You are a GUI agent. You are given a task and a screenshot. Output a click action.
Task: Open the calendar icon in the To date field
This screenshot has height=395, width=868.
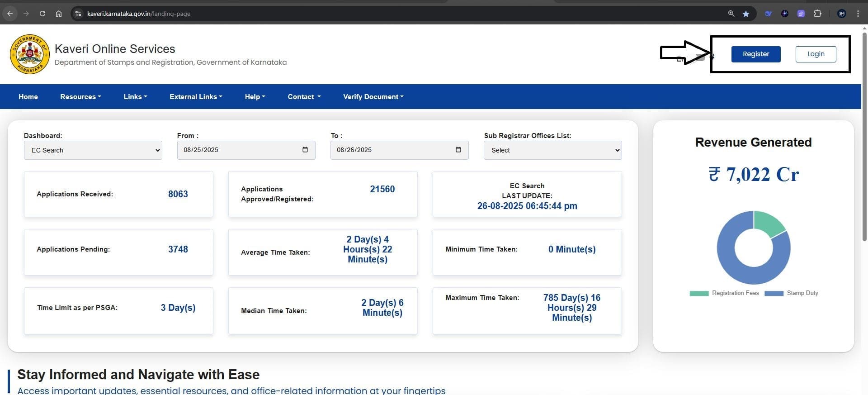[x=458, y=150]
